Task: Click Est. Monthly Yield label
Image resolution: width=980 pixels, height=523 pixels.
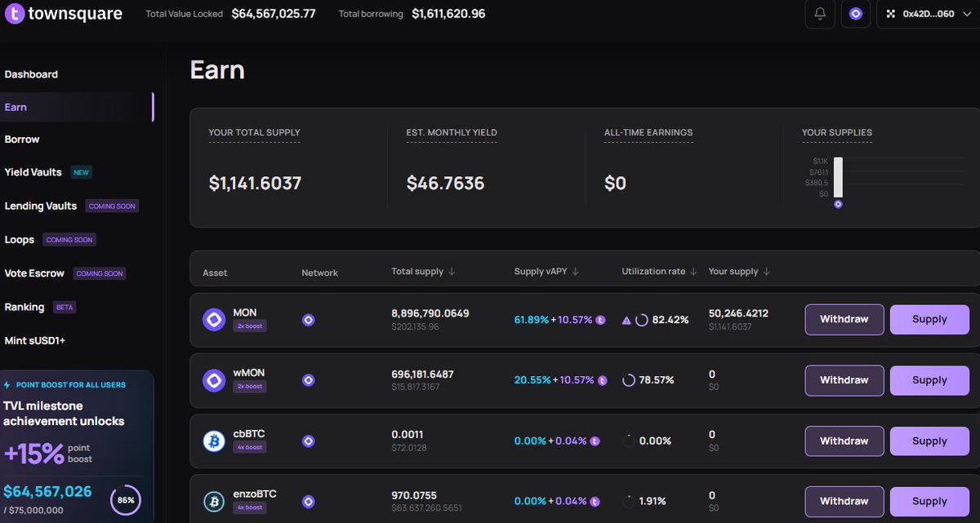Action: (452, 132)
